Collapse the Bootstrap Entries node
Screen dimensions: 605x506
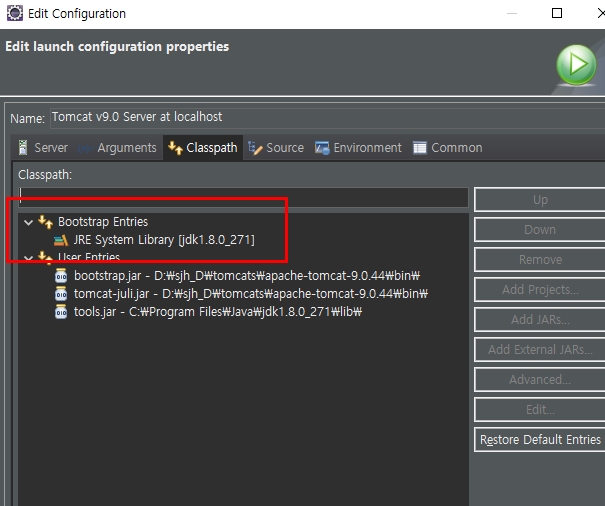pyautogui.click(x=28, y=222)
